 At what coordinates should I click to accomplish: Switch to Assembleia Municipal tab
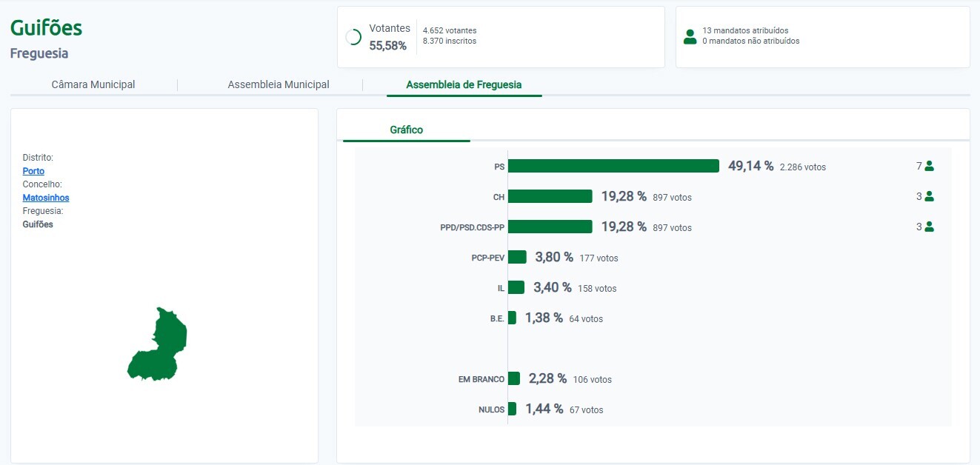pyautogui.click(x=279, y=84)
